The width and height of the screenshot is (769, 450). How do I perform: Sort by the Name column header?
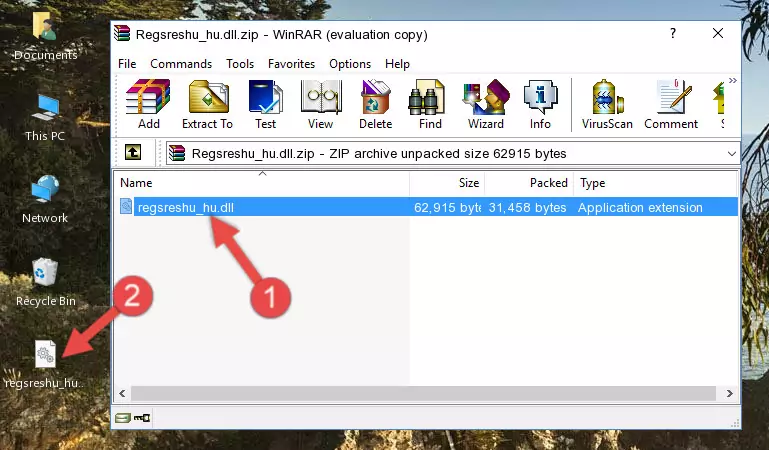pyautogui.click(x=262, y=183)
